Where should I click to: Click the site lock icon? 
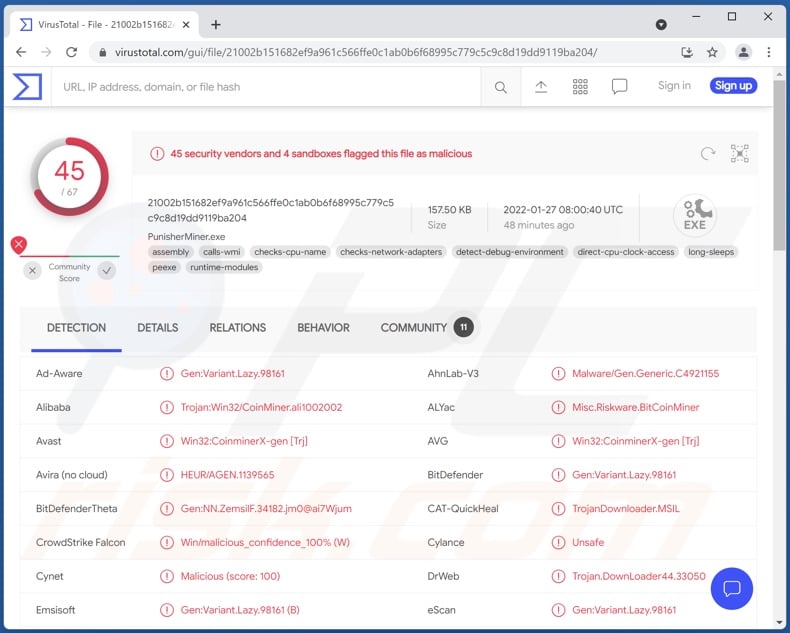coord(103,52)
